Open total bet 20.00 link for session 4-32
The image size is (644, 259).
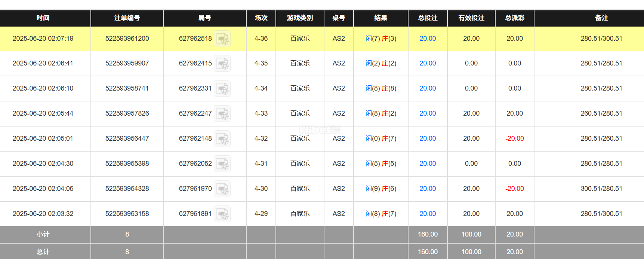[428, 138]
